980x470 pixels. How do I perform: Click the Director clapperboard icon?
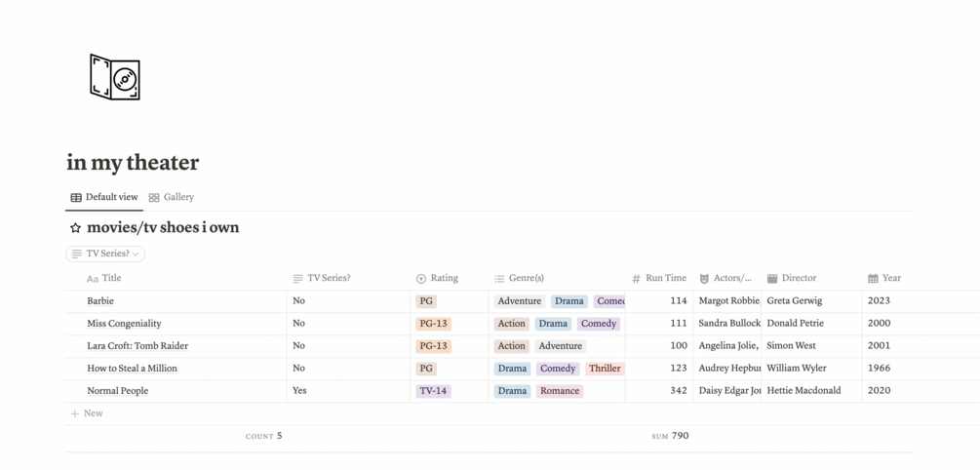(772, 279)
